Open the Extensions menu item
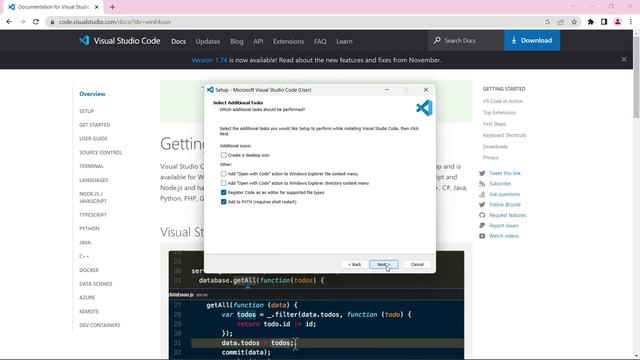The width and height of the screenshot is (640, 360). pos(289,41)
